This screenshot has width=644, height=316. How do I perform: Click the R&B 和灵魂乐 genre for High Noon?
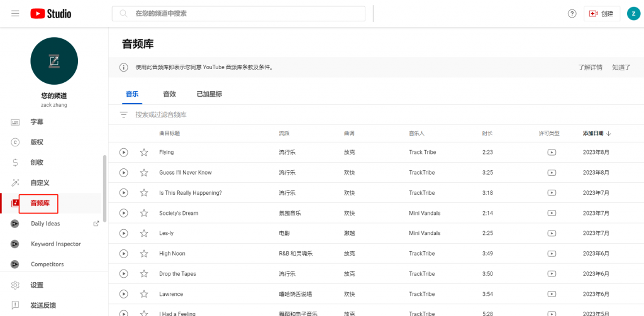[296, 254]
